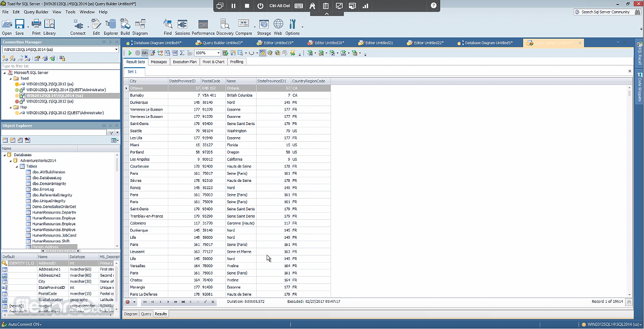The height and width of the screenshot is (329, 644).
Task: Switch to Editor Untitled19* document tab
Action: point(275,43)
